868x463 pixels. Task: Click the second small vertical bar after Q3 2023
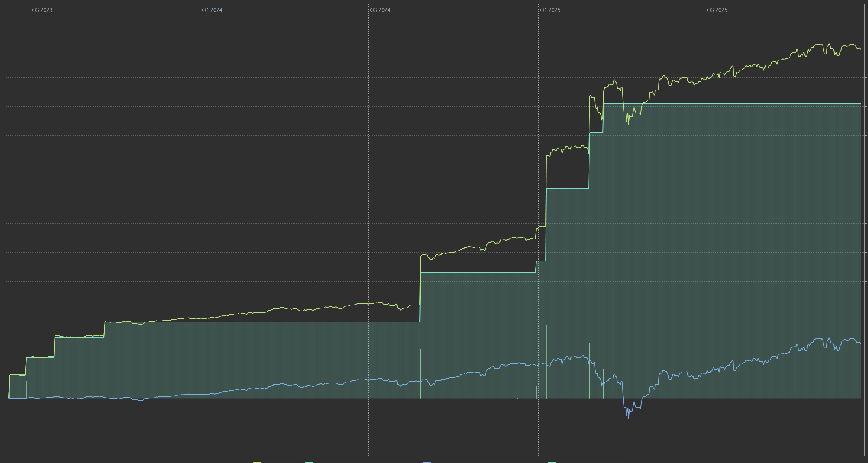click(x=105, y=390)
